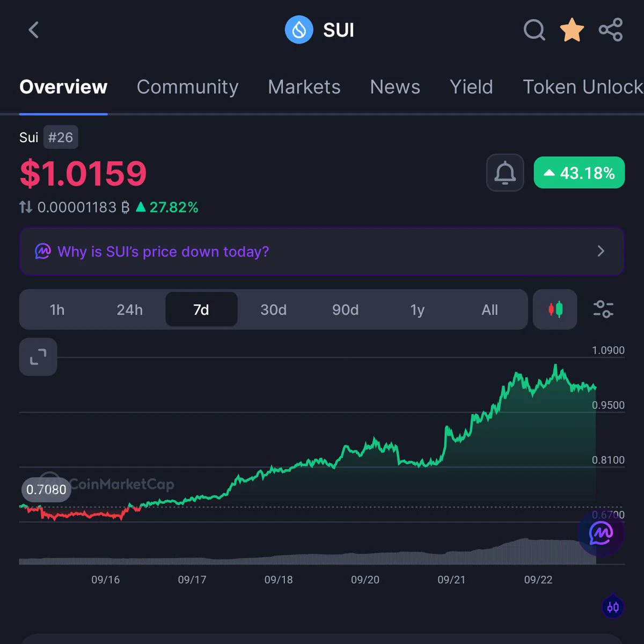
Task: Open the Yield tab
Action: click(471, 87)
